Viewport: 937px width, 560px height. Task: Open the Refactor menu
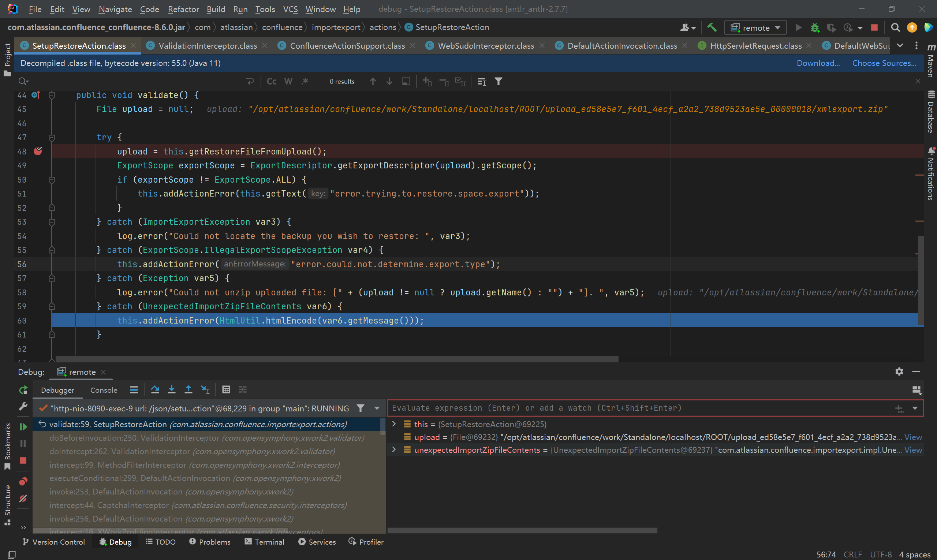[x=183, y=9]
